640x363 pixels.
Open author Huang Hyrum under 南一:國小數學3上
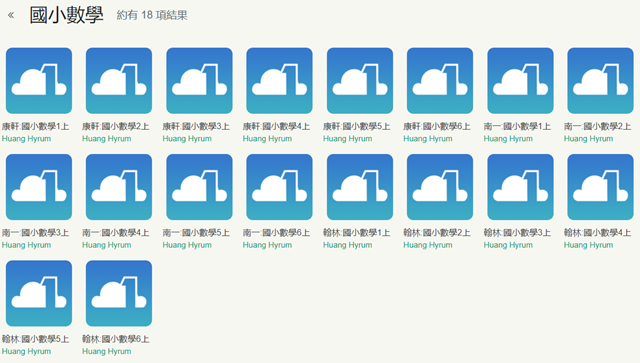pos(27,245)
